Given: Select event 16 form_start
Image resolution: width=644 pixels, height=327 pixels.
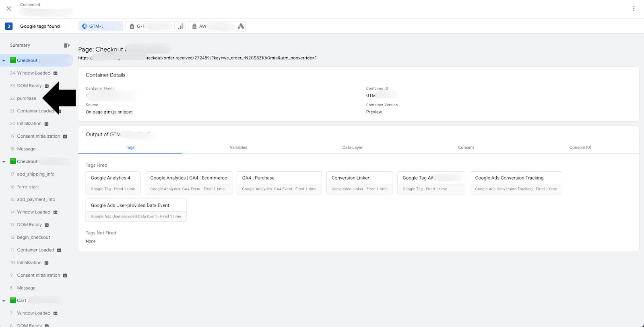Looking at the screenshot, I should point(28,187).
